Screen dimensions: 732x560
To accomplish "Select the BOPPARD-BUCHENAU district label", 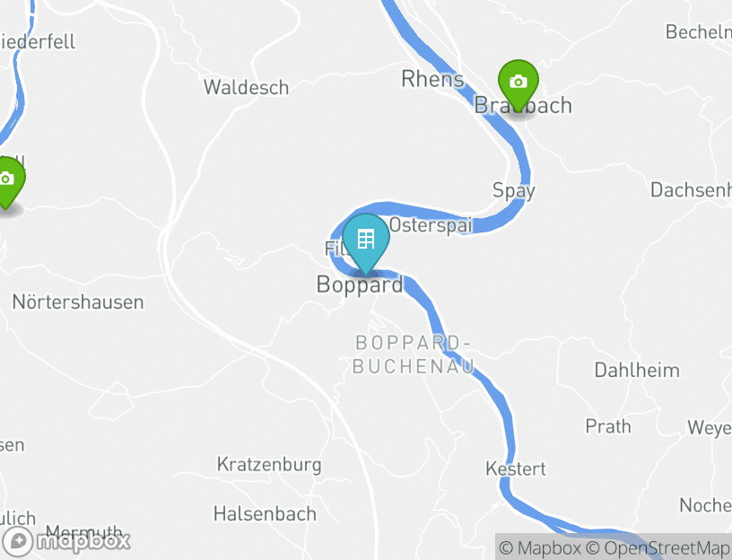I will tap(413, 354).
